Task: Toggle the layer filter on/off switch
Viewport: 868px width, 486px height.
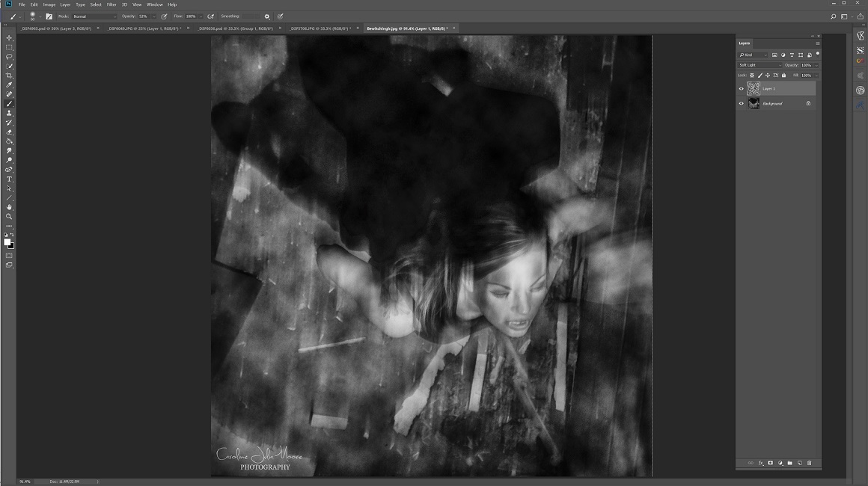Action: (817, 54)
